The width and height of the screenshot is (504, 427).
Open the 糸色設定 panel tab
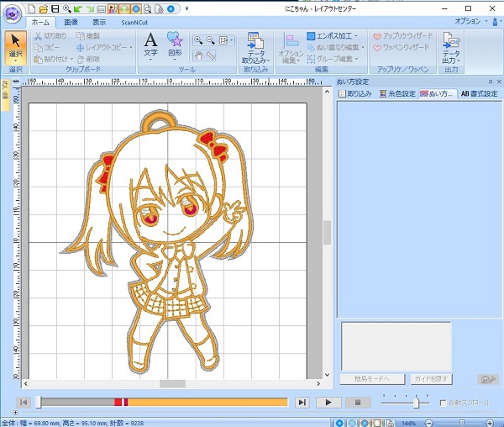coord(396,93)
